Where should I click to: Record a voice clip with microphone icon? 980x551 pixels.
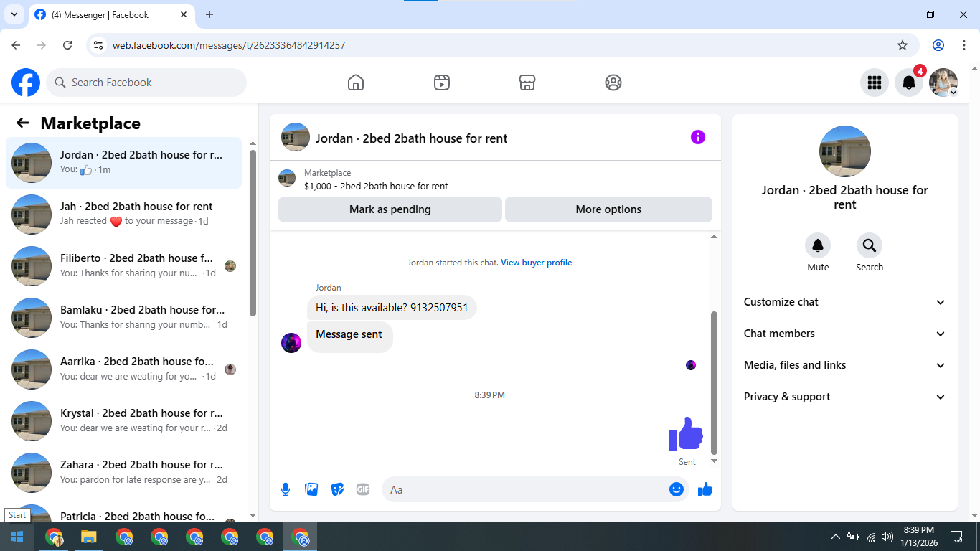tap(286, 489)
